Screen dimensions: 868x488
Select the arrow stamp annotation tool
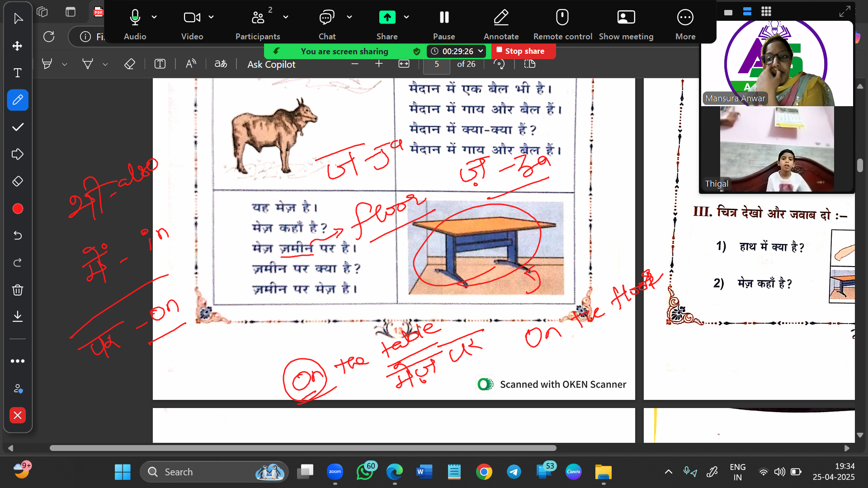coord(18,154)
